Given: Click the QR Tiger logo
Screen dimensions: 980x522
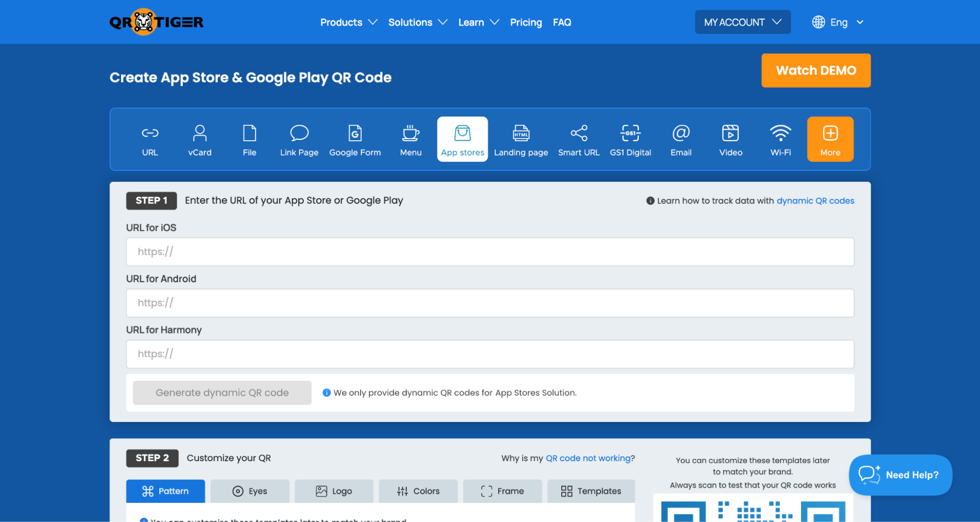Looking at the screenshot, I should (156, 22).
